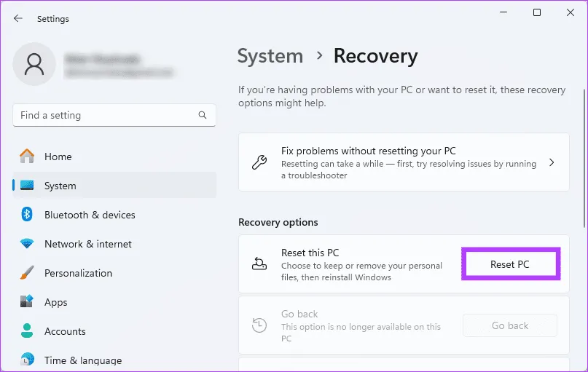Maximize the Settings window
This screenshot has width=588, height=372.
(x=537, y=12)
